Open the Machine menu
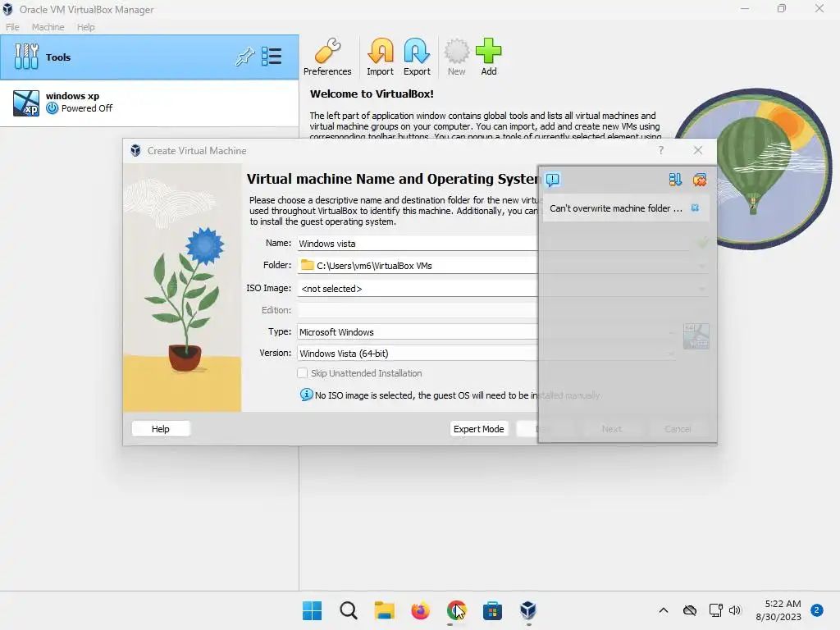Viewport: 840px width, 630px height. coord(48,27)
